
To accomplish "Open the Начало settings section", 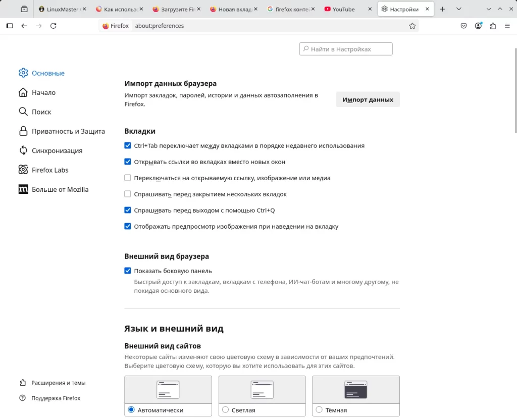I will (43, 92).
